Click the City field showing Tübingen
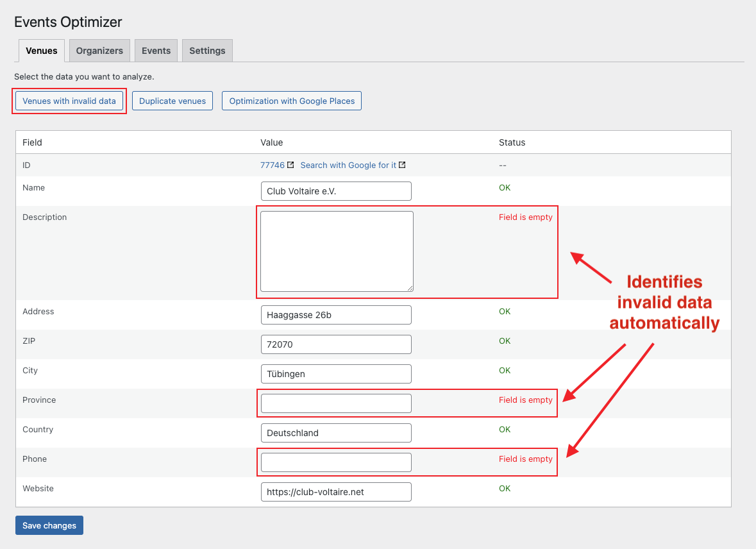Viewport: 756px width, 549px height. pyautogui.click(x=335, y=374)
